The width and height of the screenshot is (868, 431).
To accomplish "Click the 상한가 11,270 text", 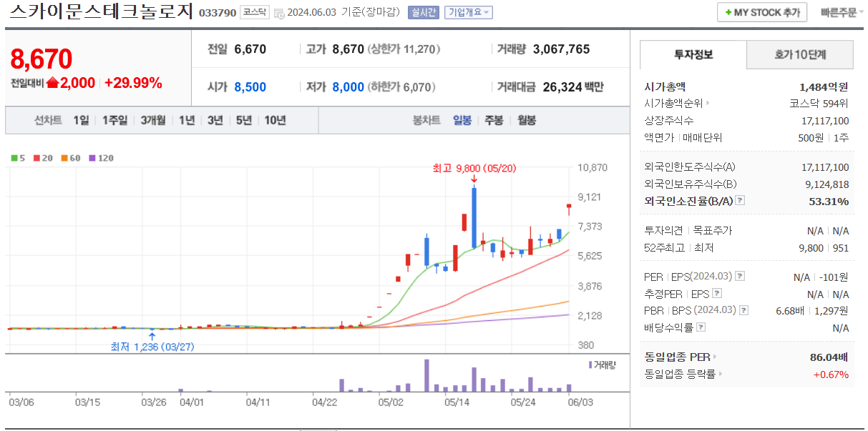I will pos(404,49).
